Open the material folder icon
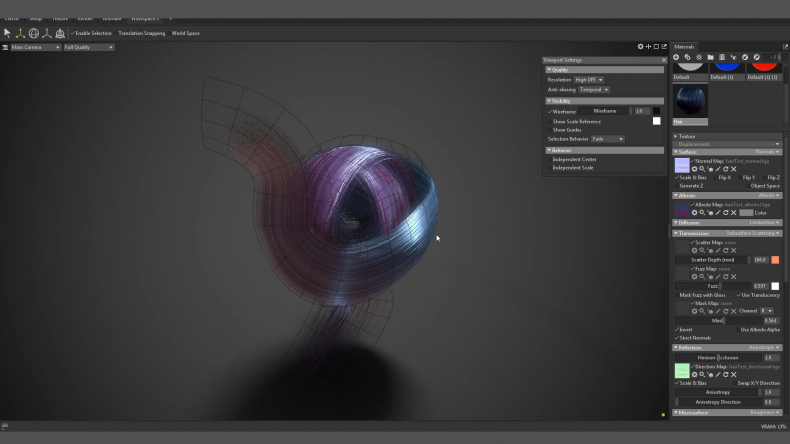 pyautogui.click(x=710, y=57)
